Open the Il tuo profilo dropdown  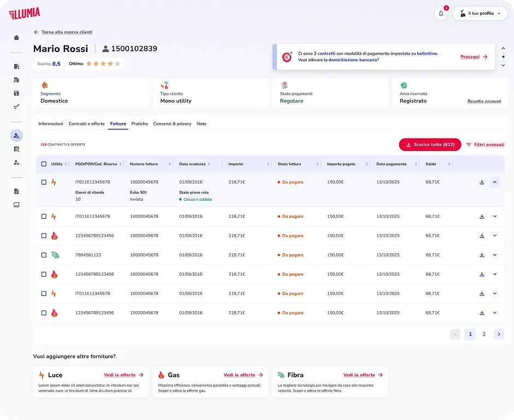coord(480,14)
